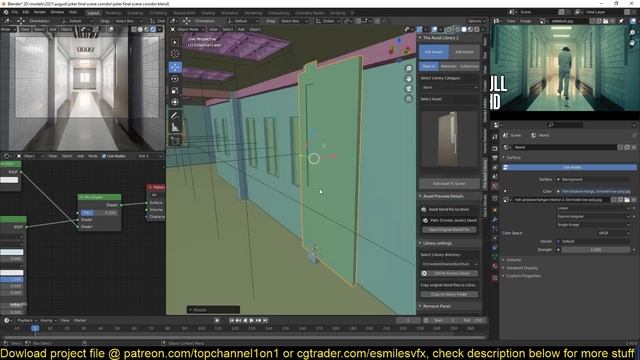The image size is (640, 360).
Task: Enable solid shading in left viewport header
Action: tap(140, 29)
